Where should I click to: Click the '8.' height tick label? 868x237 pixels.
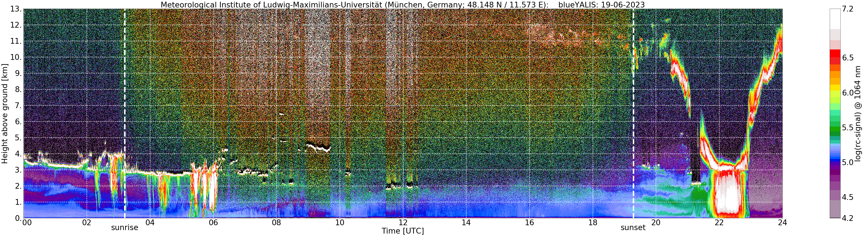[x=18, y=89]
